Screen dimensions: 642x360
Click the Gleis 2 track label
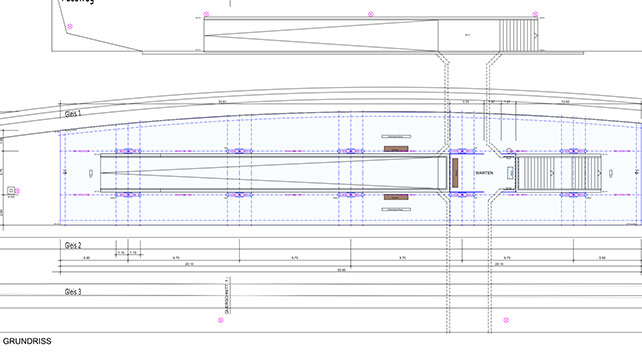(x=73, y=245)
